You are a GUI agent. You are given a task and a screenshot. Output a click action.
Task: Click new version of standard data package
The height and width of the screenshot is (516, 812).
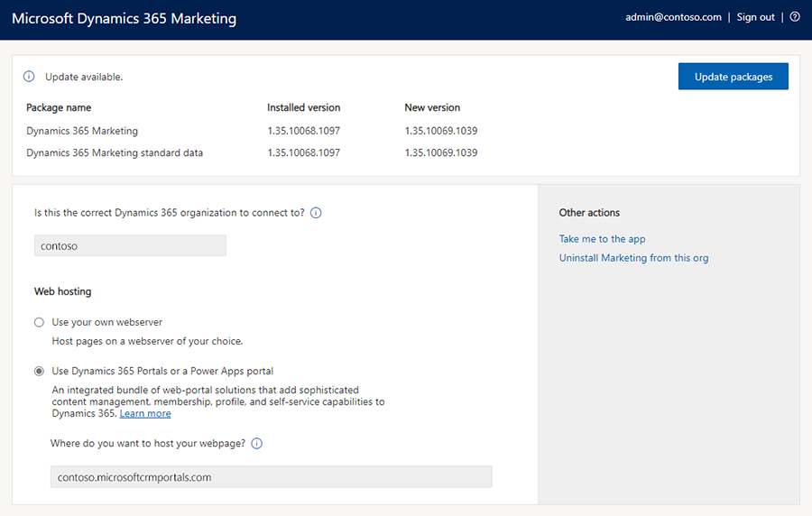(441, 152)
